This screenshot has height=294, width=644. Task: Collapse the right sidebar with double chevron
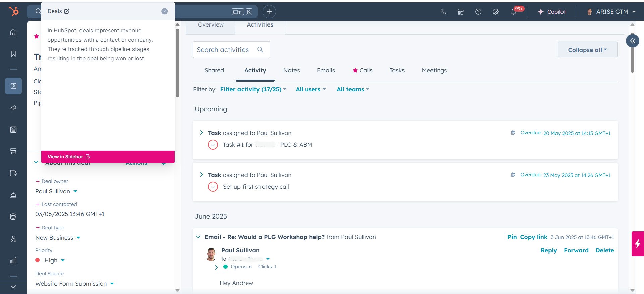tap(633, 41)
